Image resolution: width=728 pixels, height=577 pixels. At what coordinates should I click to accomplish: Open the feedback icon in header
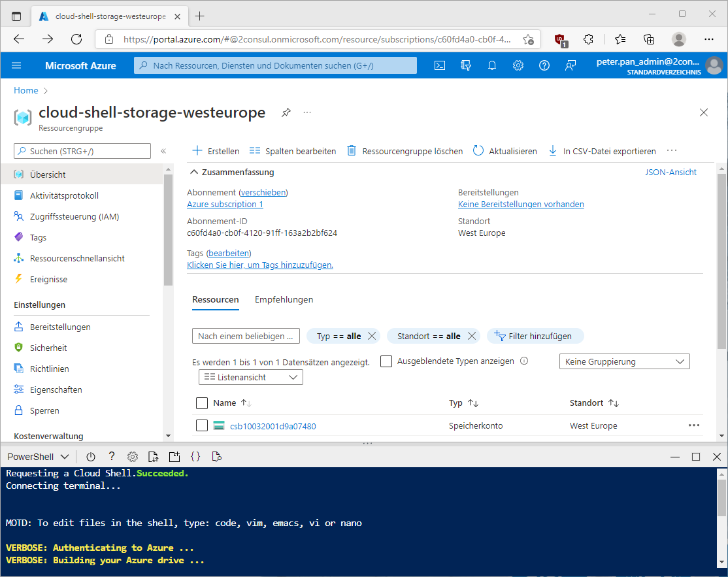(x=570, y=65)
